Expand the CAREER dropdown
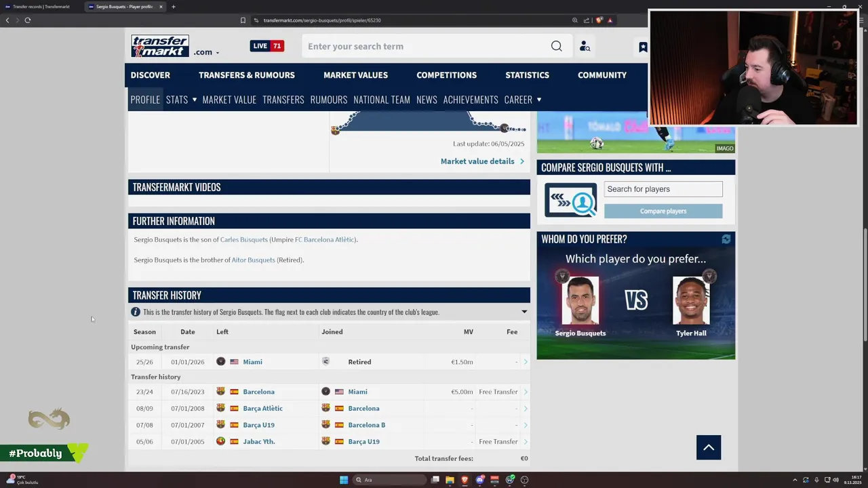 (x=523, y=100)
